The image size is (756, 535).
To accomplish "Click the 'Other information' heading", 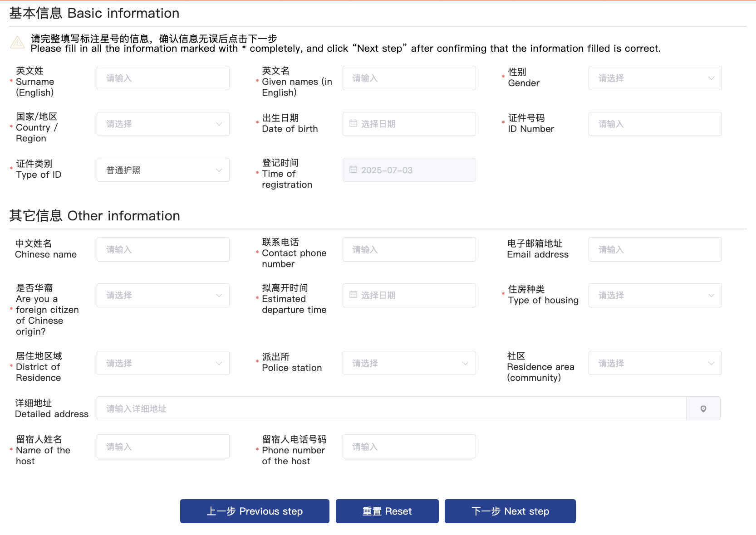I will [x=94, y=216].
